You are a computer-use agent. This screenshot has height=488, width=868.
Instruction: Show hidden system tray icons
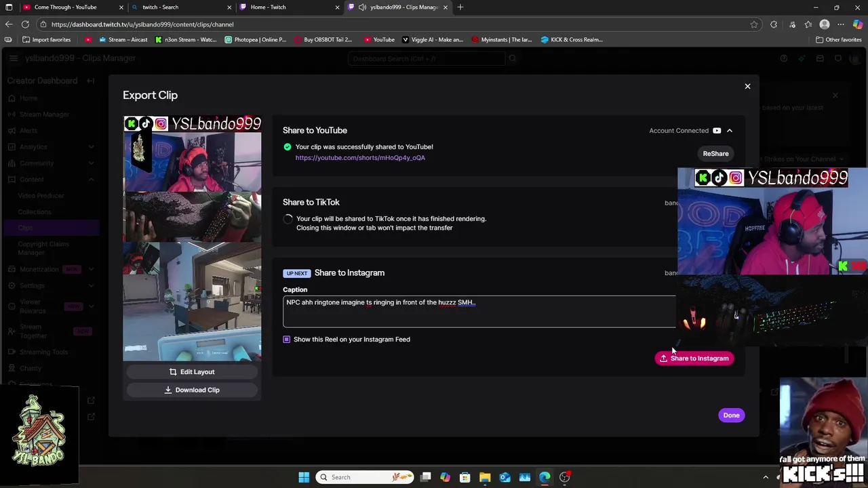tap(766, 477)
